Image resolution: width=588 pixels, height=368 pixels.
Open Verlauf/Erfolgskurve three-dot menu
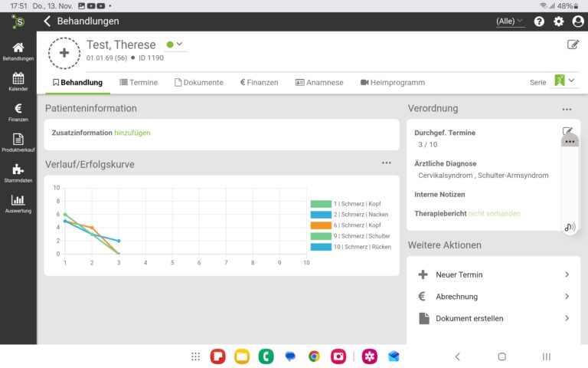click(387, 163)
